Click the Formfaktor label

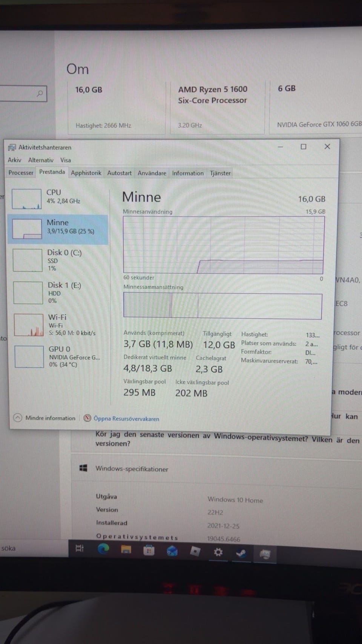256,352
